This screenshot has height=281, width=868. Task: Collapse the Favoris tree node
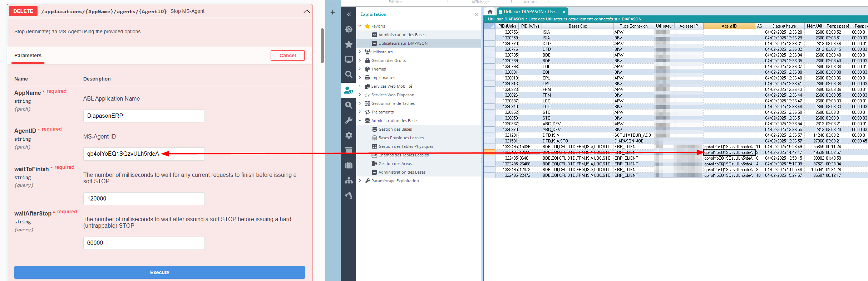pos(360,26)
